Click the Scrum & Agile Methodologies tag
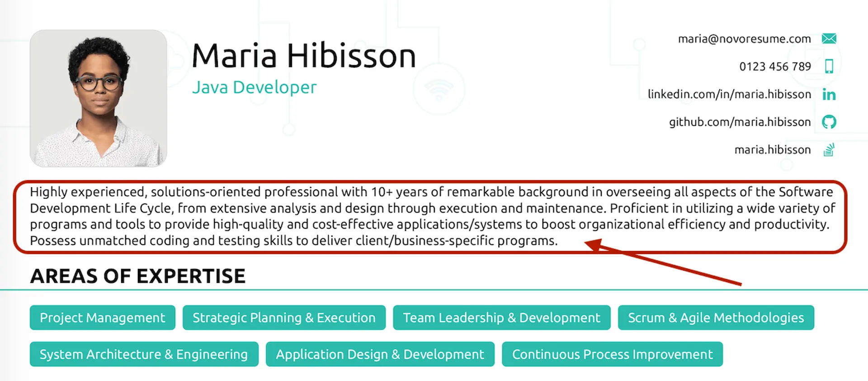Image resolution: width=868 pixels, height=381 pixels. (x=716, y=318)
